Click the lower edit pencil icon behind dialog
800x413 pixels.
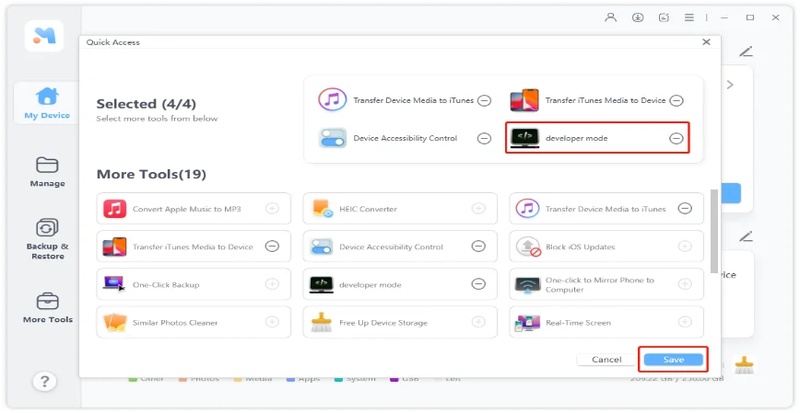coord(746,236)
